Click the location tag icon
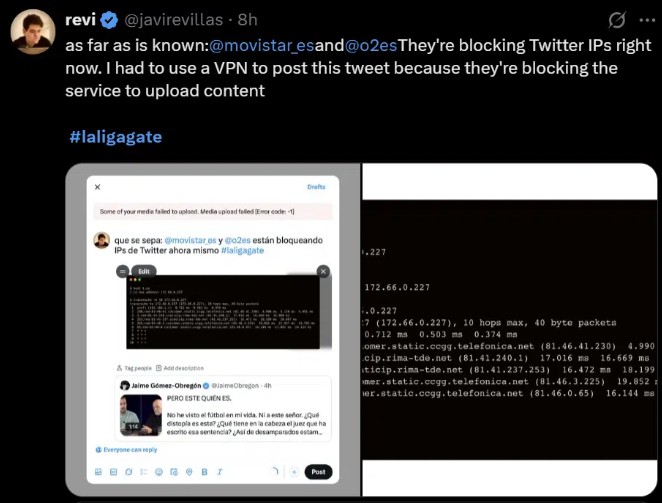Viewport: 662px width, 503px height. [189, 472]
